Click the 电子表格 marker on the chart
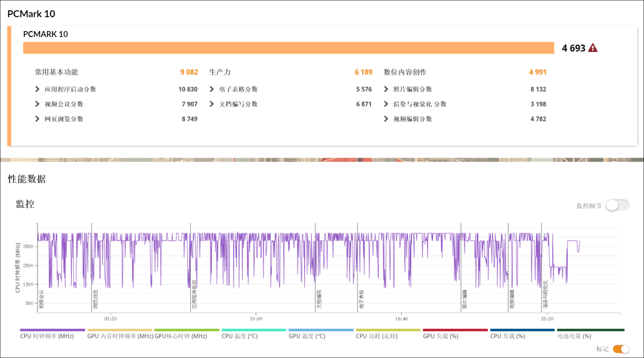The height and width of the screenshot is (358, 644). pyautogui.click(x=361, y=299)
